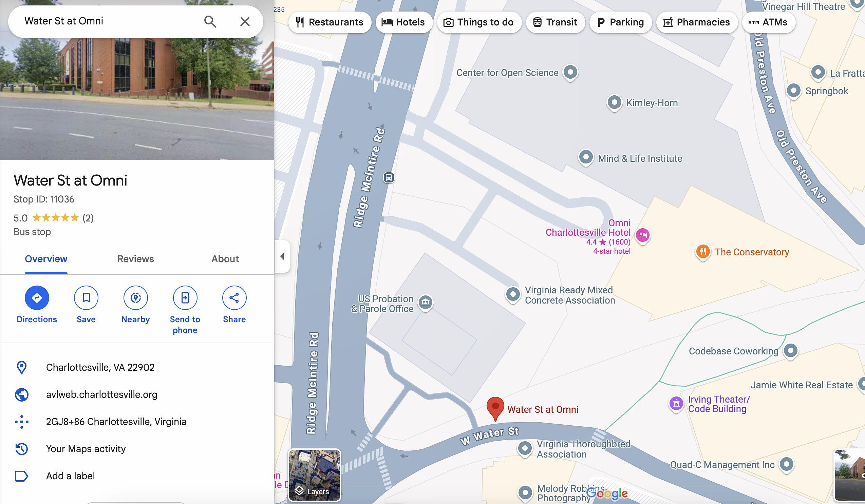
Task: Open the About tab
Action: (x=225, y=259)
